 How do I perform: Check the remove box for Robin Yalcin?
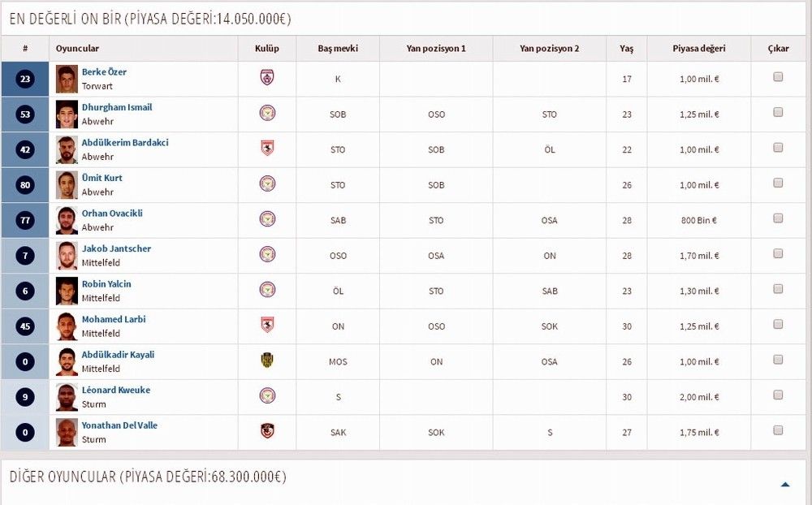coord(778,289)
